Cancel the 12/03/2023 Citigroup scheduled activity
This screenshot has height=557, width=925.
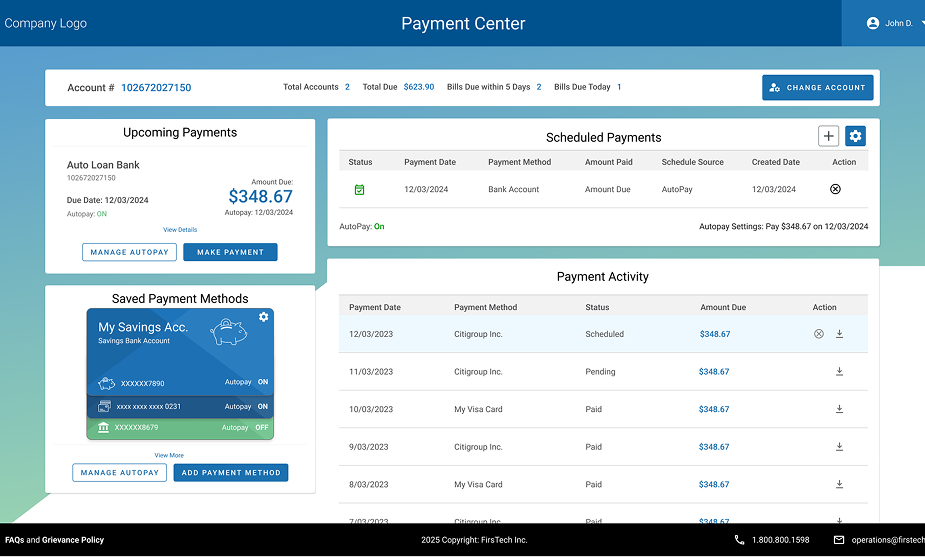pos(819,334)
